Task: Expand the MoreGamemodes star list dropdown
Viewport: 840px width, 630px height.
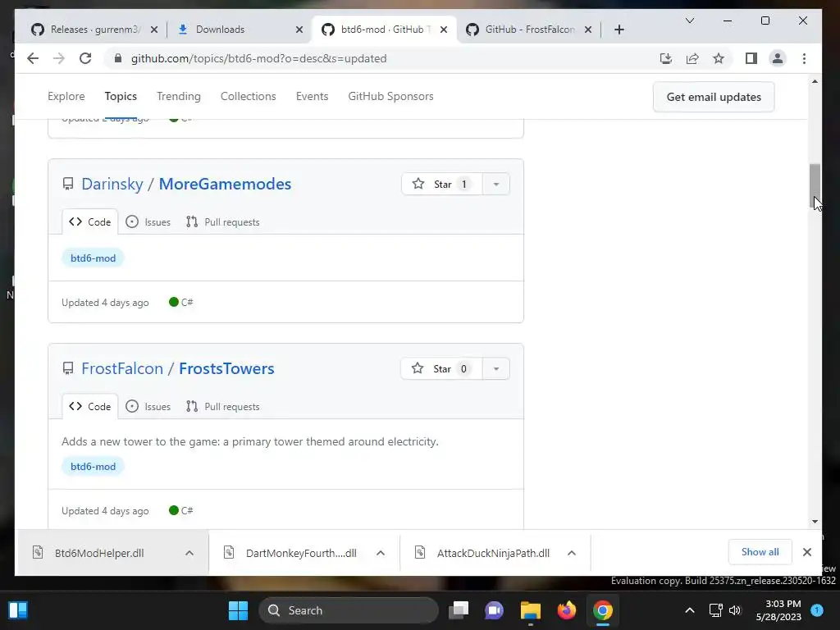Action: click(x=496, y=185)
